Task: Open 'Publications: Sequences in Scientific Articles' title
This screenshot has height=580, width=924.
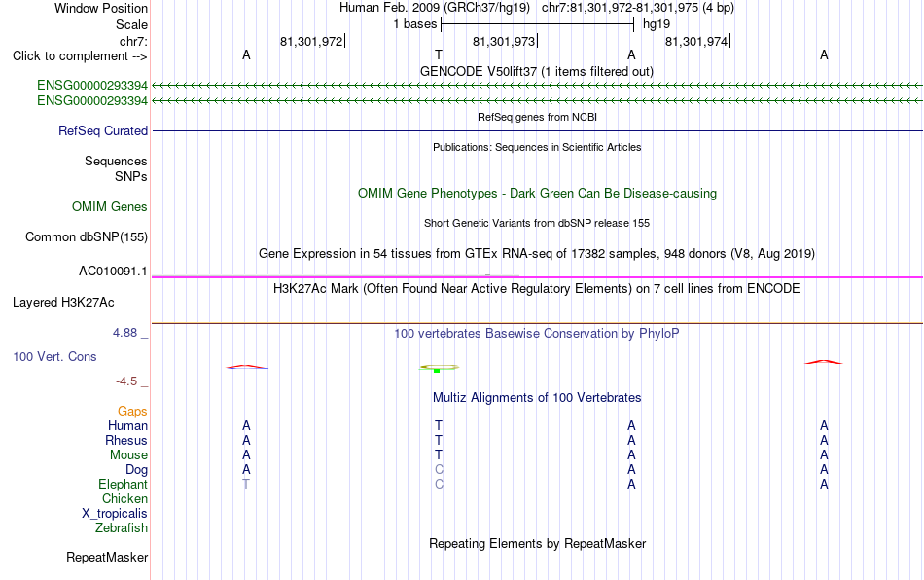Action: coord(537,147)
